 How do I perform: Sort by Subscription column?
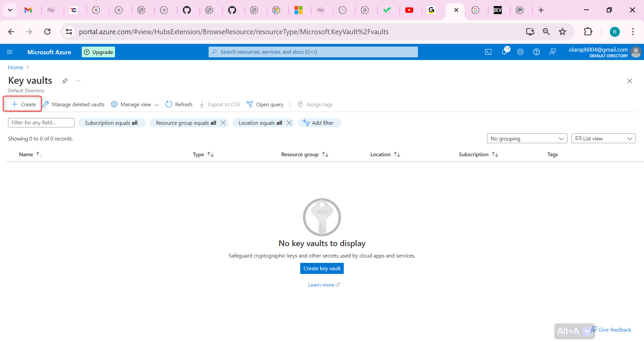(479, 154)
